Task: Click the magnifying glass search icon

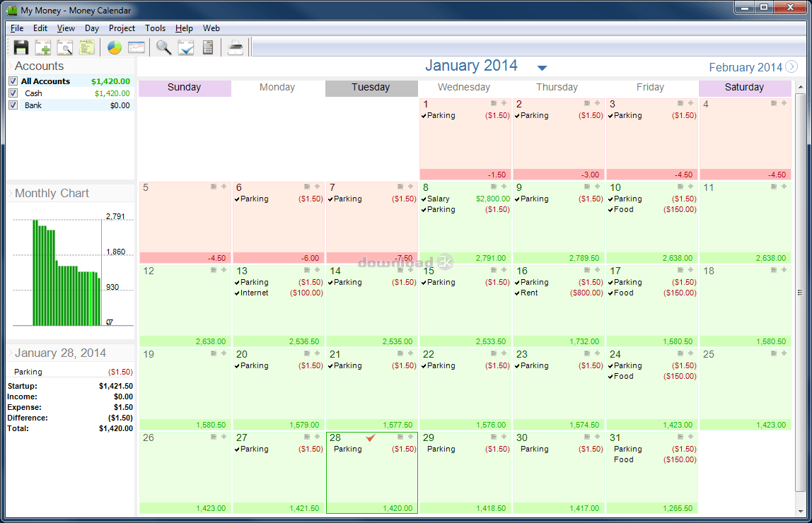Action: click(x=164, y=47)
